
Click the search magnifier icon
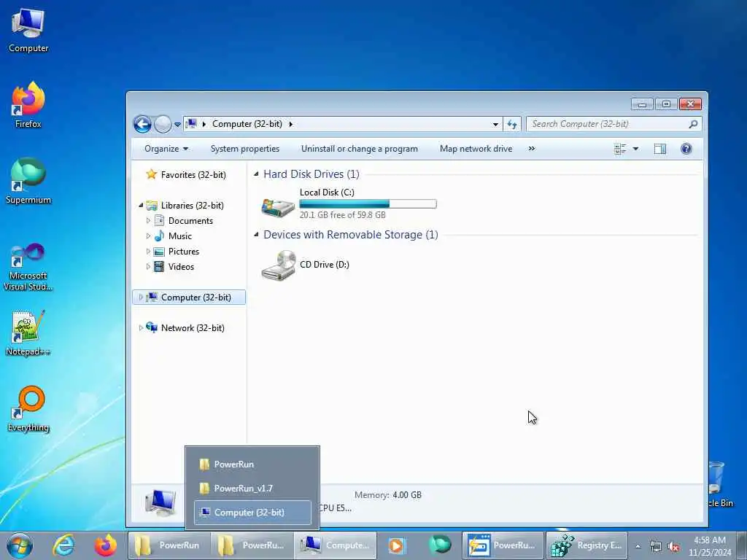[693, 124]
